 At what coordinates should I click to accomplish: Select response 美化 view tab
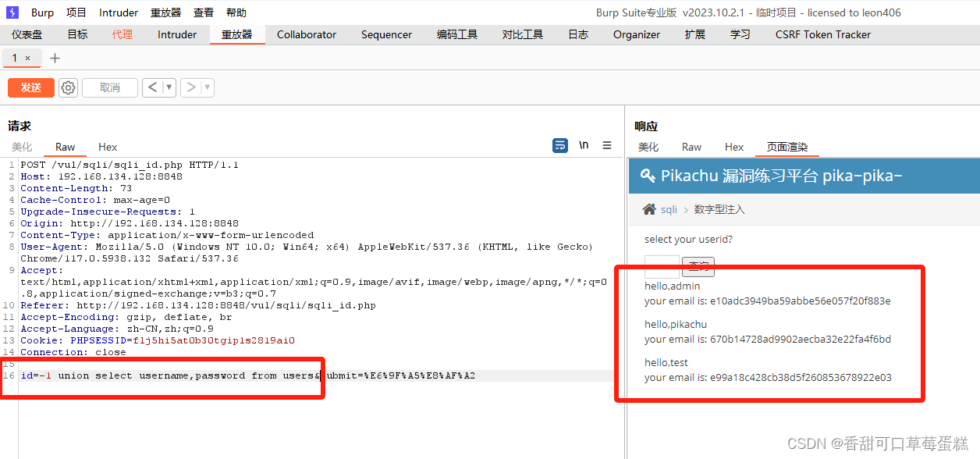click(648, 147)
